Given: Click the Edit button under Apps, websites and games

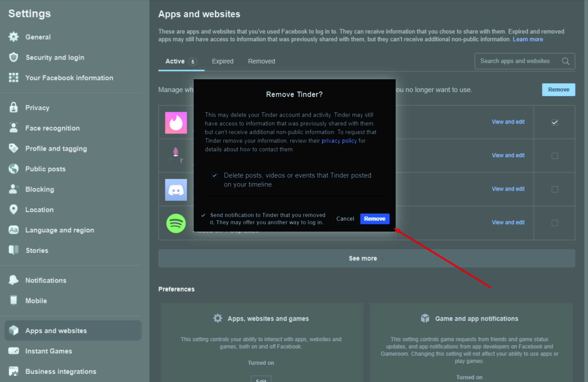Looking at the screenshot, I should click(261, 379).
